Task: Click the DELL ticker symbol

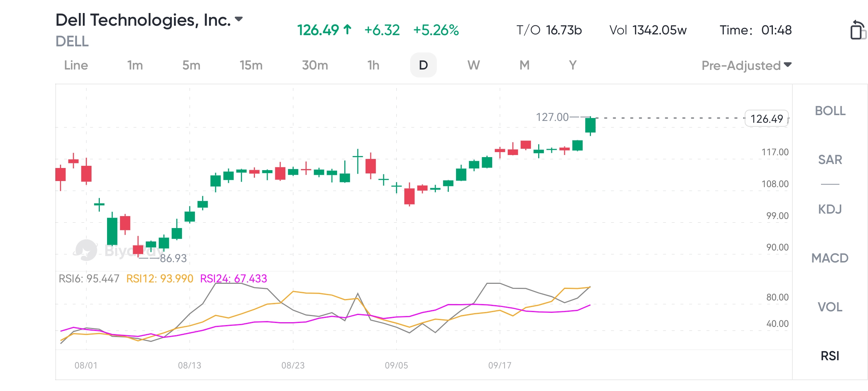Action: tap(72, 41)
